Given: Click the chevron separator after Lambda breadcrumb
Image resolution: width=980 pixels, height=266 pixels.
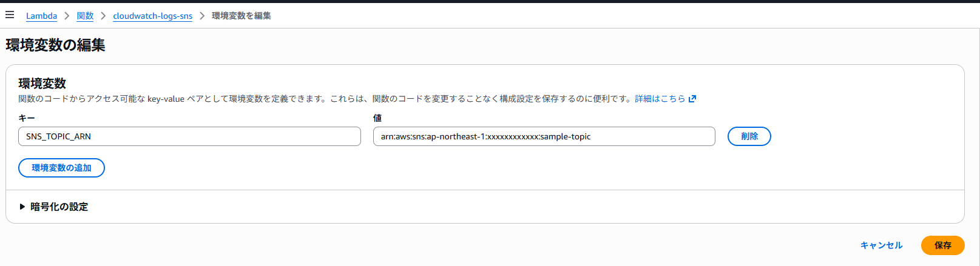Looking at the screenshot, I should click(x=67, y=16).
